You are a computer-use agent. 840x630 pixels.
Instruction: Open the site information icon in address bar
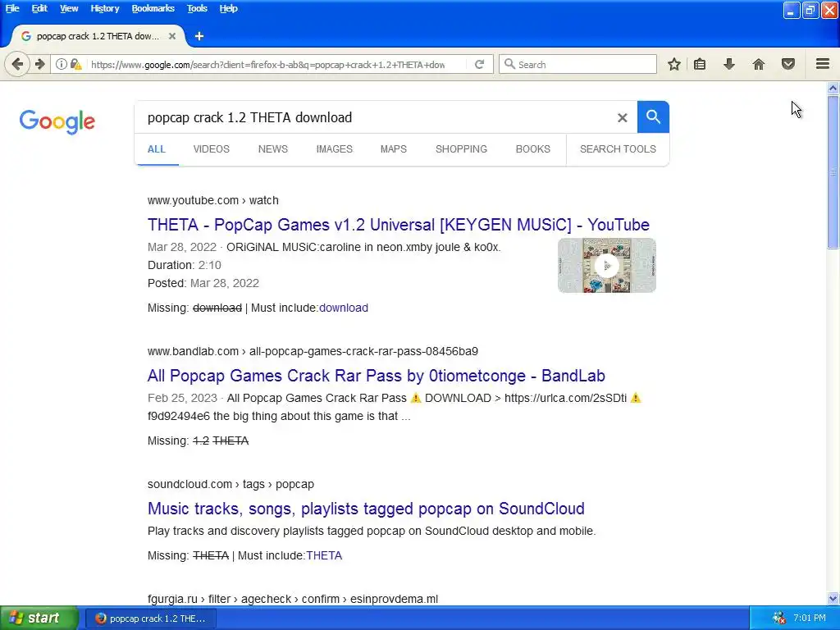coord(61,64)
